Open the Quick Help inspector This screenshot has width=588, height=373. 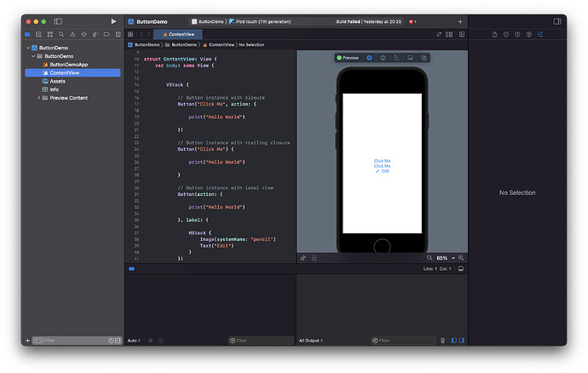517,34
